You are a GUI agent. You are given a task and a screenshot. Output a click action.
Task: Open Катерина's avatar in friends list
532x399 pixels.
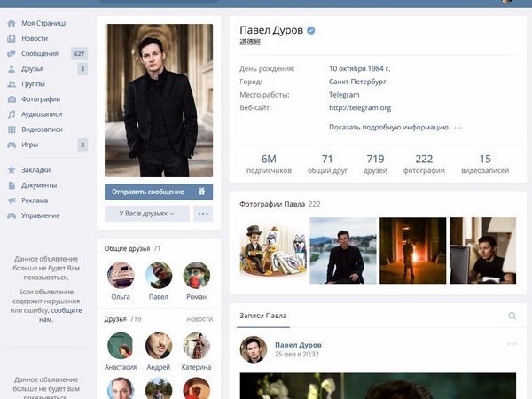[197, 346]
